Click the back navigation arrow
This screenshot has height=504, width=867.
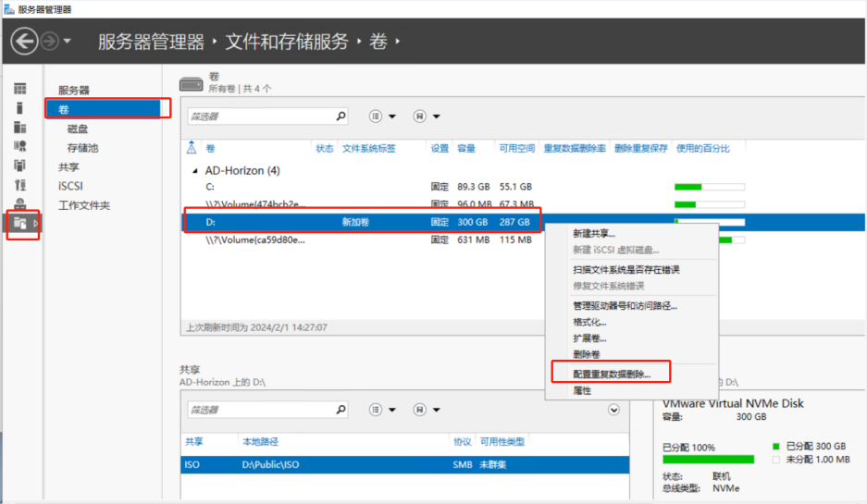24,42
